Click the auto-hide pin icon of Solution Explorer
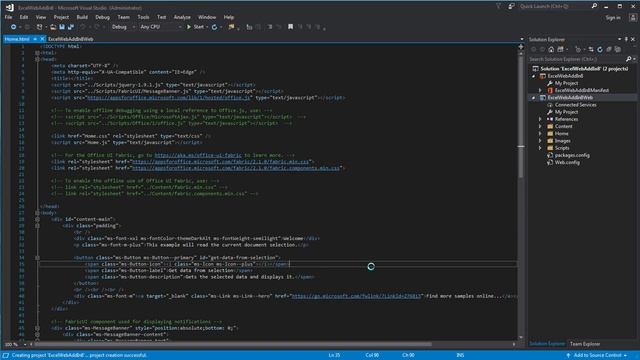Viewport: 640px width, 360px height. pyautogui.click(x=626, y=39)
